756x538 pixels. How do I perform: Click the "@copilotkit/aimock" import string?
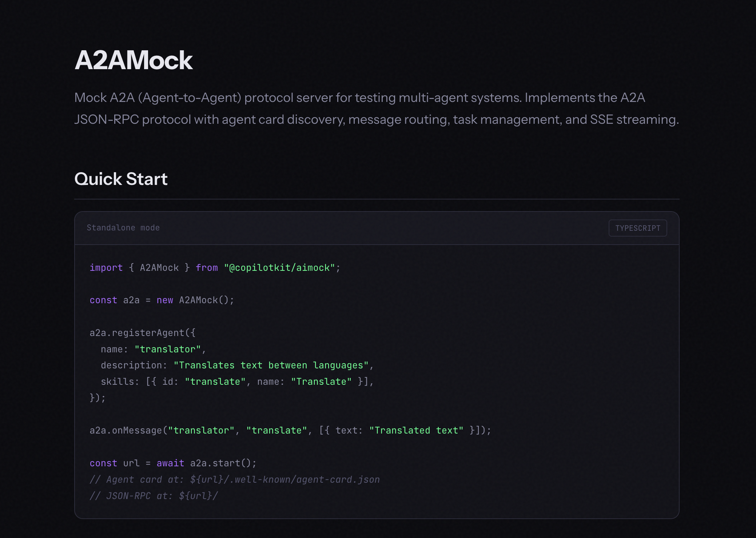tap(279, 268)
